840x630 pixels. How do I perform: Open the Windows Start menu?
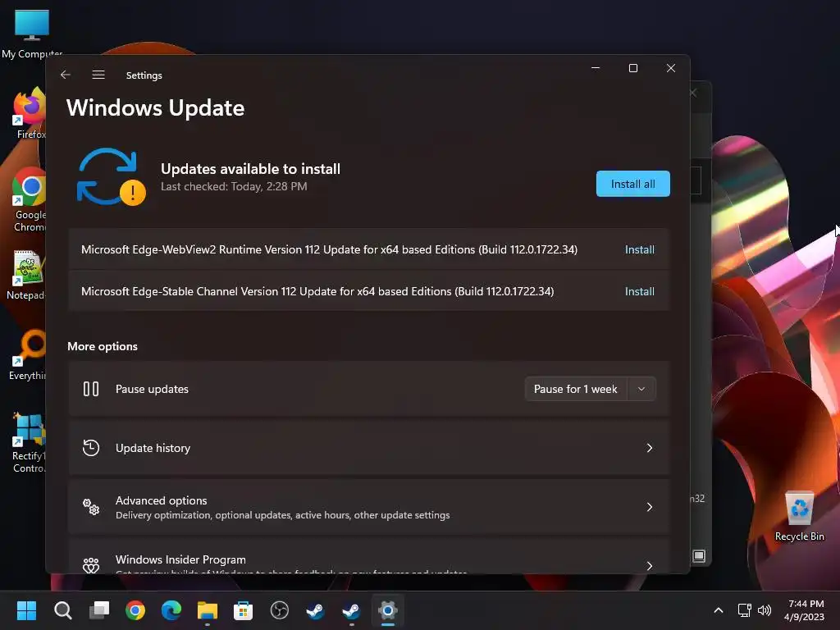(x=26, y=610)
